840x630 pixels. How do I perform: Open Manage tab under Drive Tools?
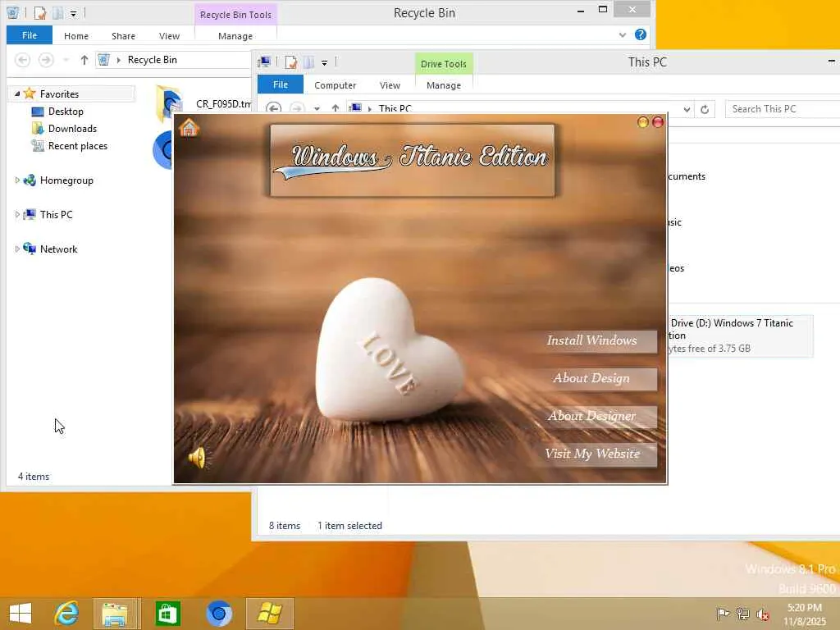444,85
